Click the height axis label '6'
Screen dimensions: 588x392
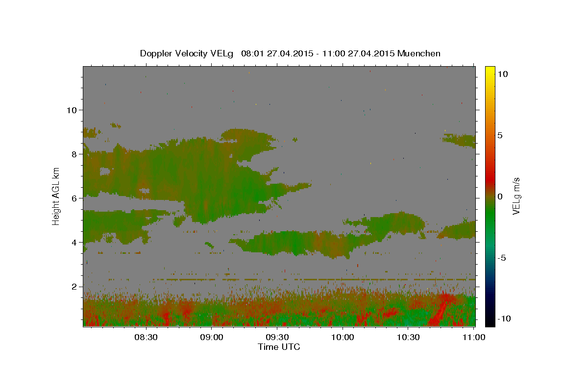coord(73,198)
